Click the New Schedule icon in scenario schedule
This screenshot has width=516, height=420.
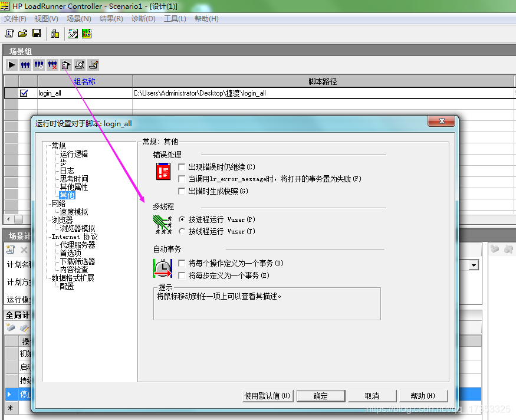click(10, 250)
